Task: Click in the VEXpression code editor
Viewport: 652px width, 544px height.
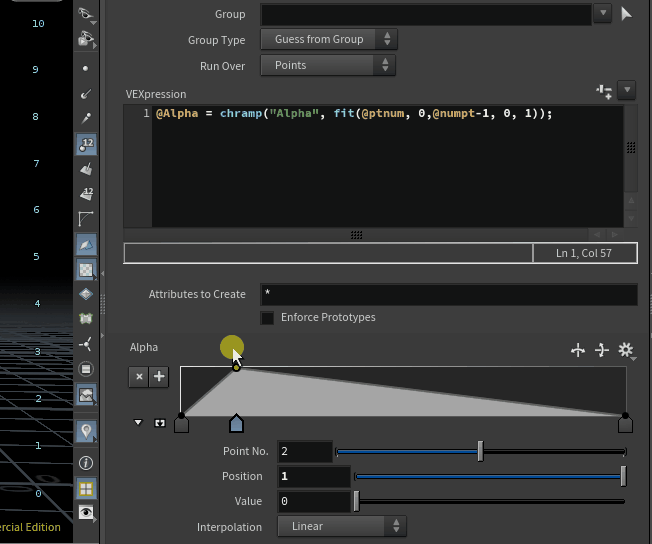Action: 387,166
